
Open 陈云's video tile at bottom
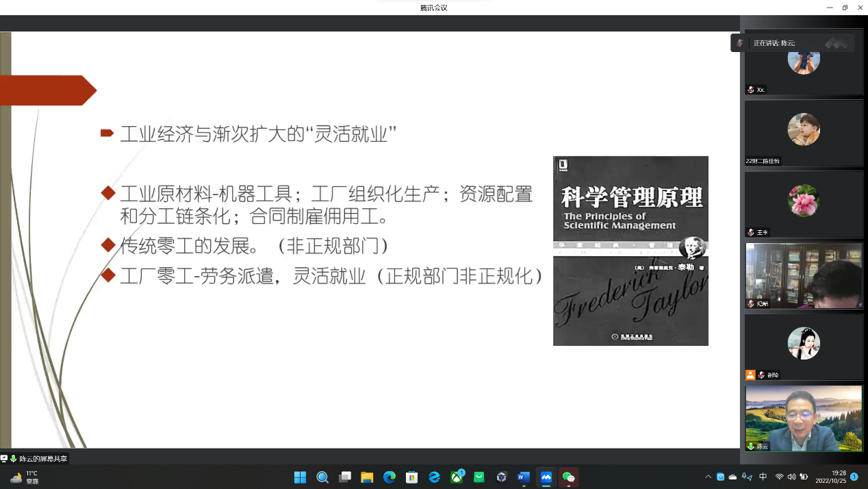click(804, 418)
